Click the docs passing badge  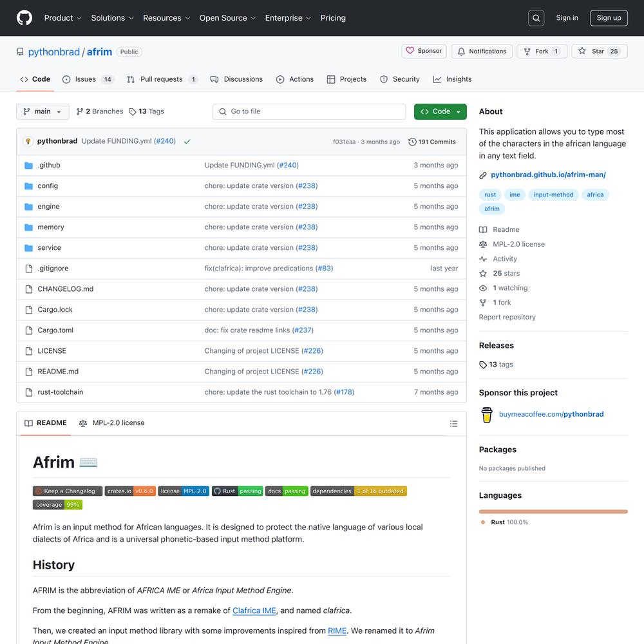[287, 491]
